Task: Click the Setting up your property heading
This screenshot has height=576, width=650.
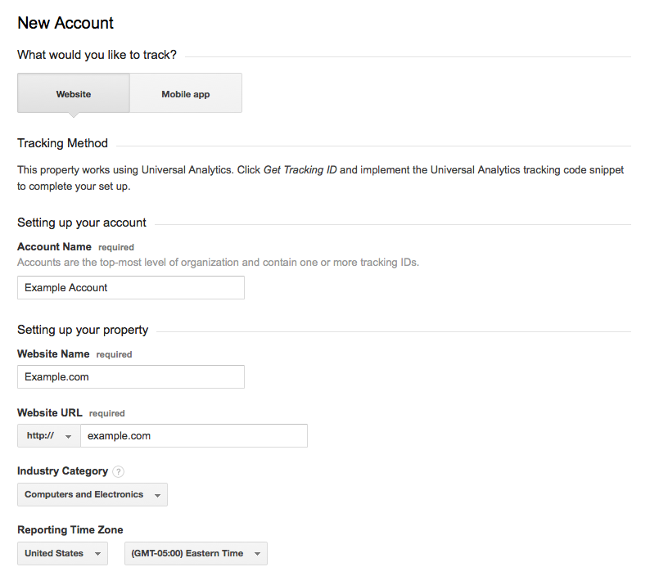Action: click(82, 330)
